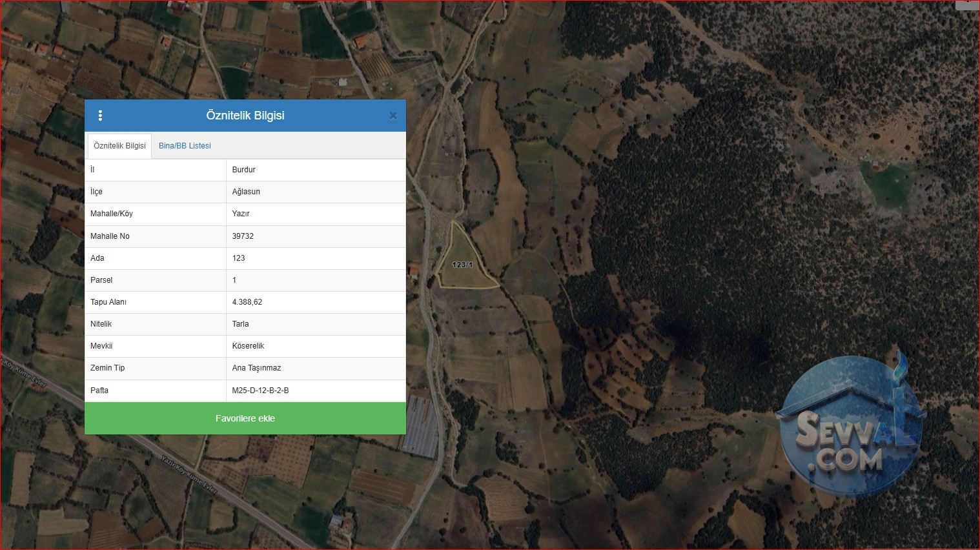Click the 123/1 parcel label on map

[x=462, y=265]
